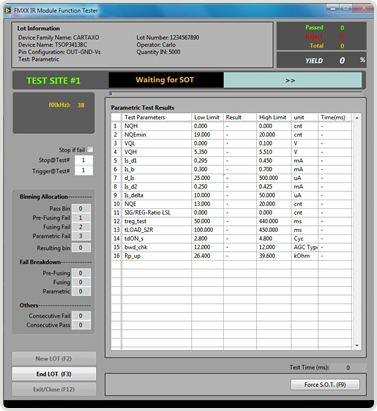
Task: Minimize the Function Tester window
Action: coord(333,8)
